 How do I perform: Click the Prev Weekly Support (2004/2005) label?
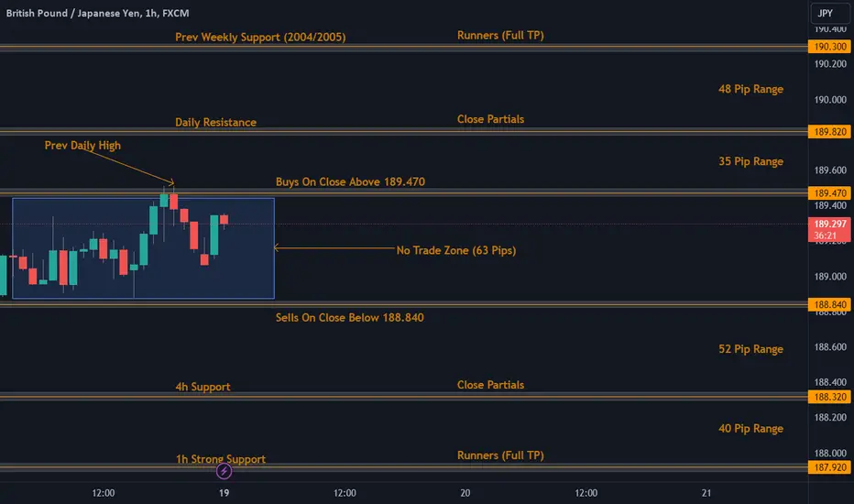pyautogui.click(x=260, y=38)
